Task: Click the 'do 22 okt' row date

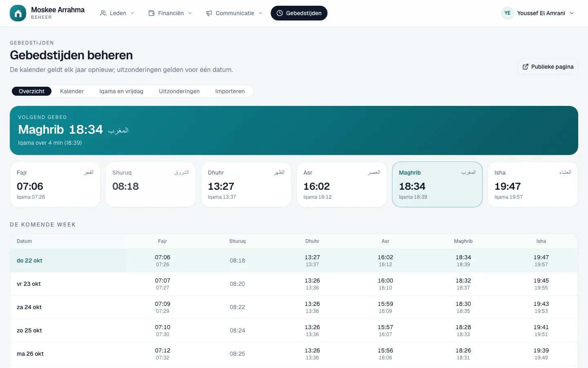Action: pos(29,260)
